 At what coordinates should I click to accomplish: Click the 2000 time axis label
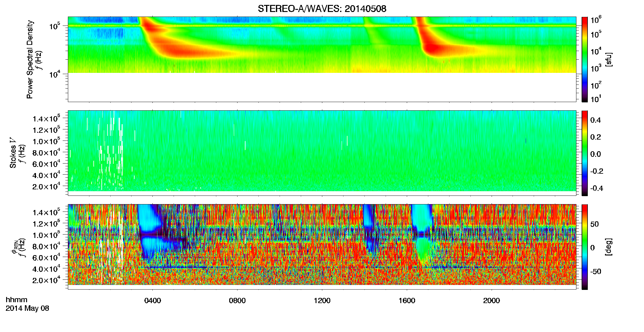click(492, 300)
